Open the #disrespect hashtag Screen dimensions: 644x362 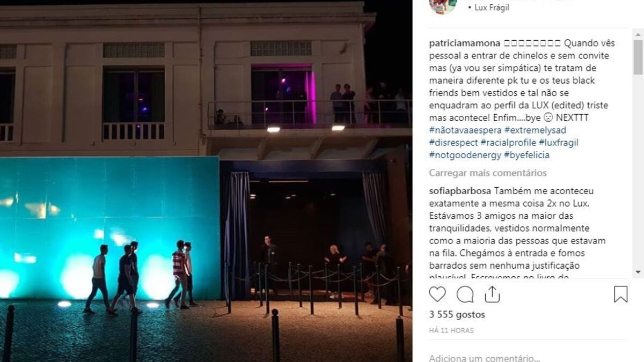(x=453, y=143)
